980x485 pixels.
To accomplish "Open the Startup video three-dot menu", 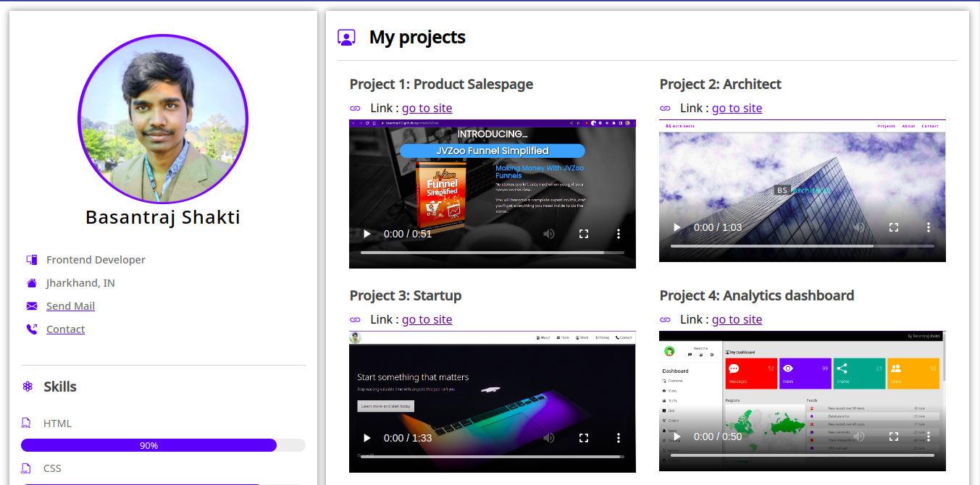I will [x=619, y=437].
